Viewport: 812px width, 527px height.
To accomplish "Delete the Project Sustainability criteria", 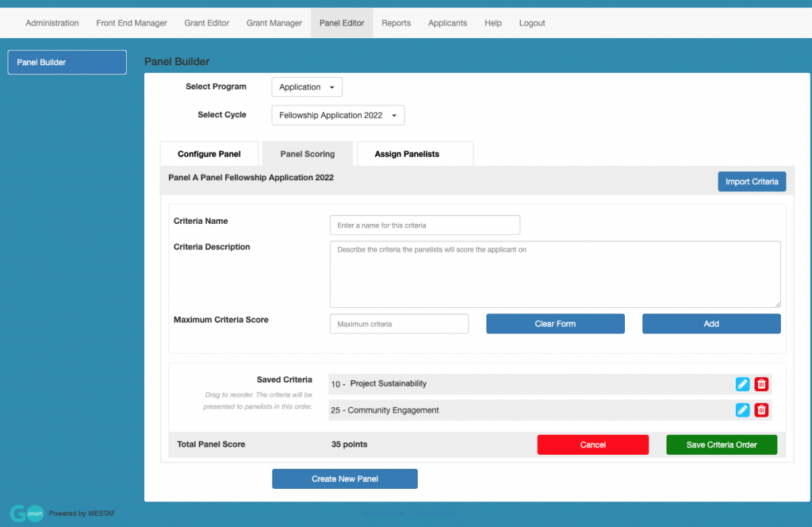I will (x=761, y=383).
